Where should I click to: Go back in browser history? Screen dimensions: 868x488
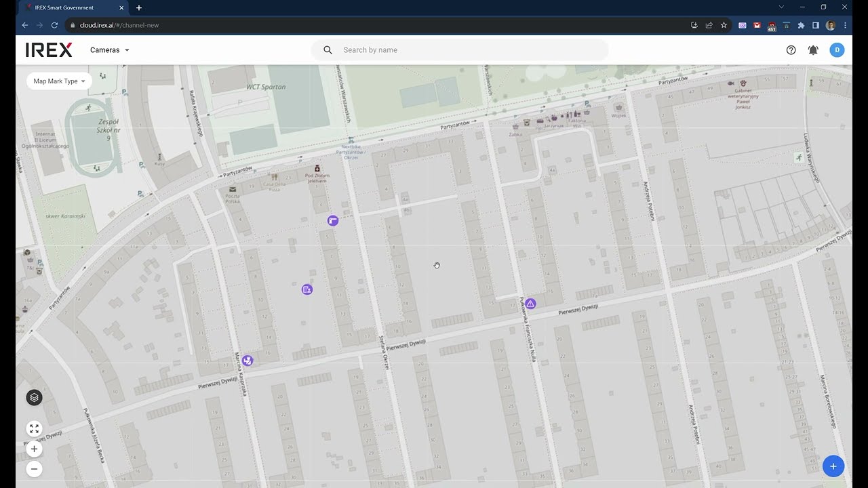tap(25, 25)
